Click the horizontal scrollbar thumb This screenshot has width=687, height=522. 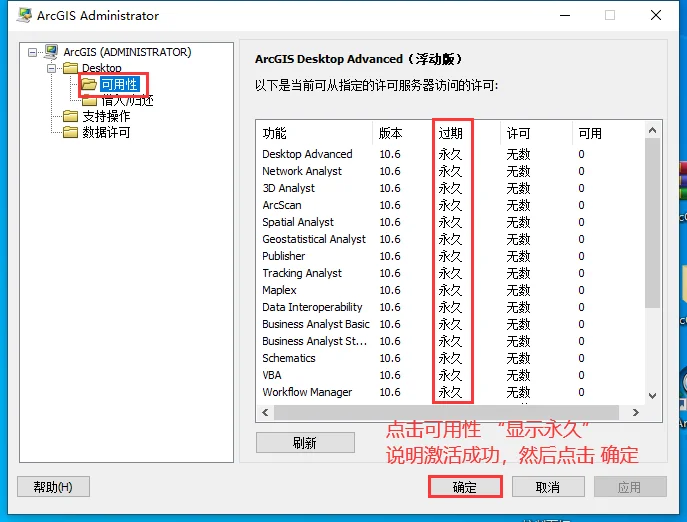coord(446,412)
